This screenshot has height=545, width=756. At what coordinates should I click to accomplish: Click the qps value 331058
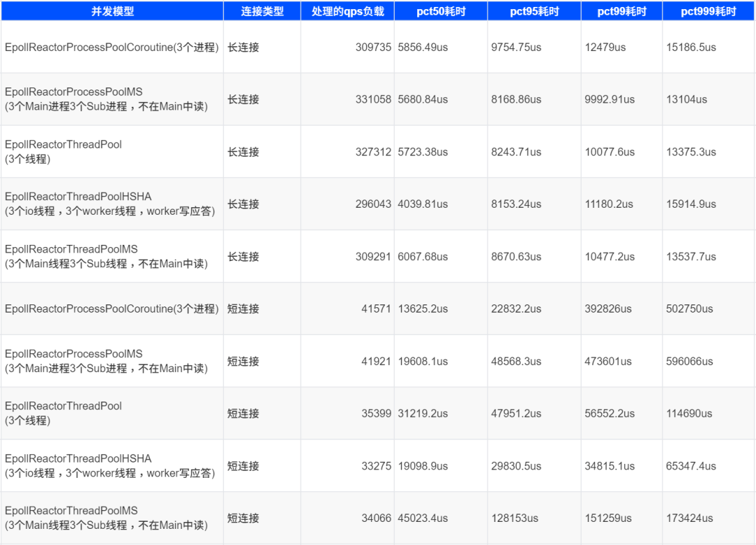(373, 99)
